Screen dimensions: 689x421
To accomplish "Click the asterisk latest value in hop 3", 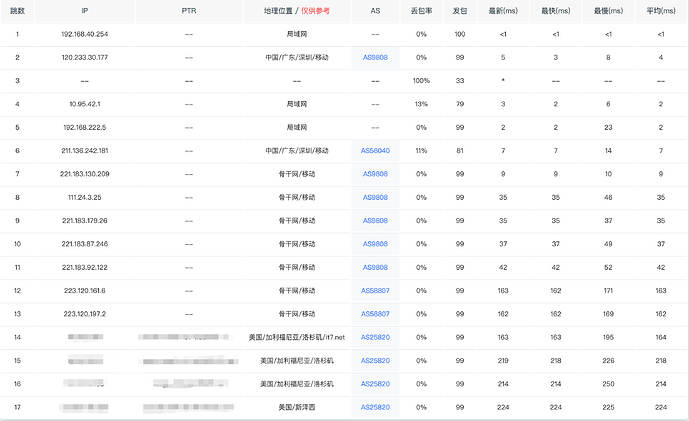I will point(503,81).
